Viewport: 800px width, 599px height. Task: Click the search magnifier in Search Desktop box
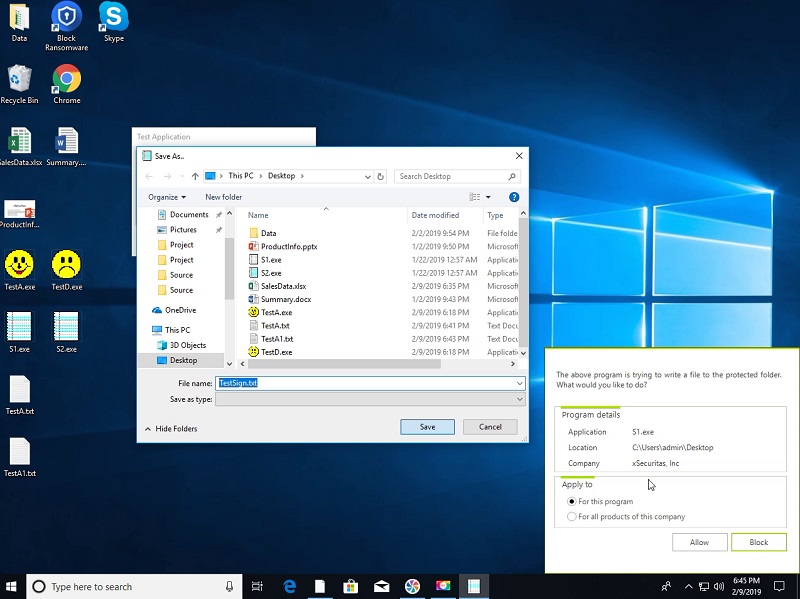512,176
